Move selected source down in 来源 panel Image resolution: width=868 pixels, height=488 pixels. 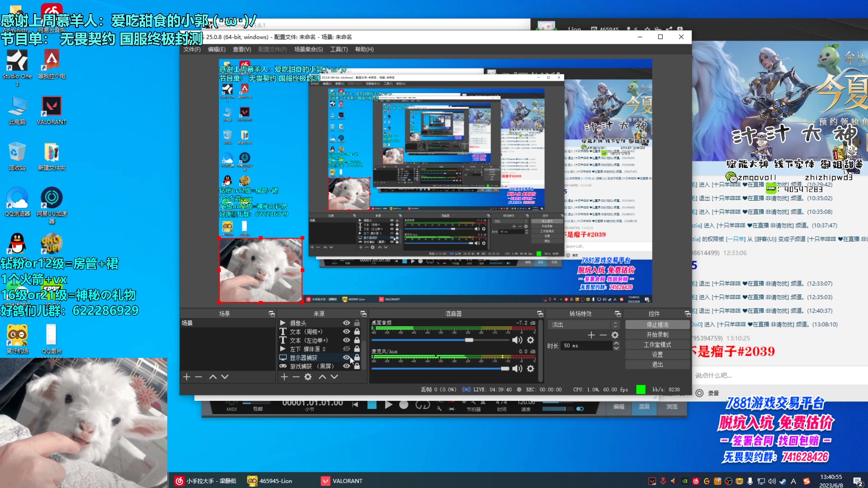click(334, 376)
